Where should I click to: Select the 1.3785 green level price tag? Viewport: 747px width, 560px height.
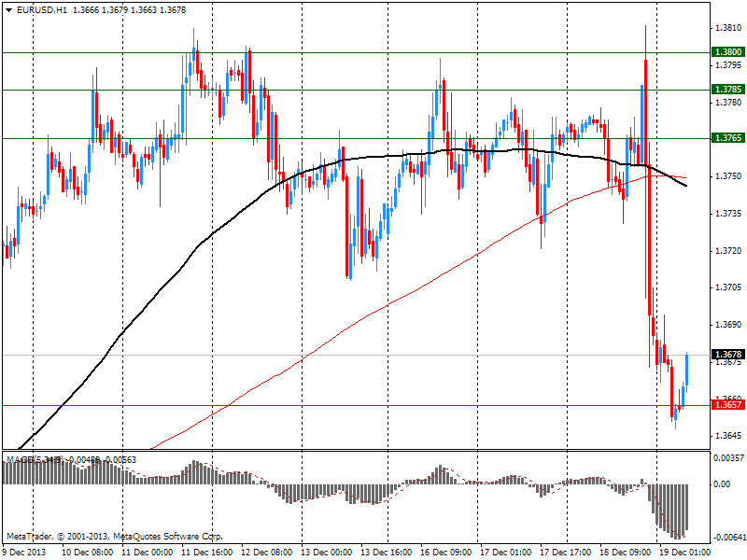pyautogui.click(x=728, y=90)
